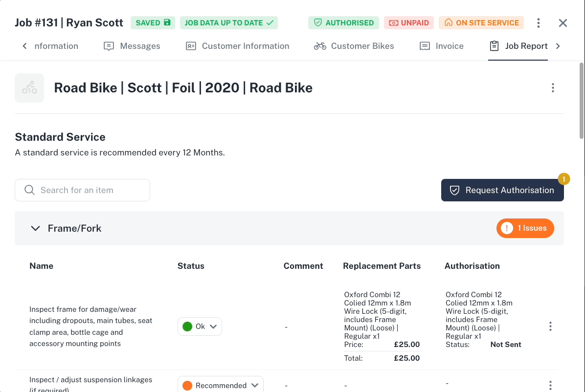Open the Ok status dropdown

tap(200, 326)
